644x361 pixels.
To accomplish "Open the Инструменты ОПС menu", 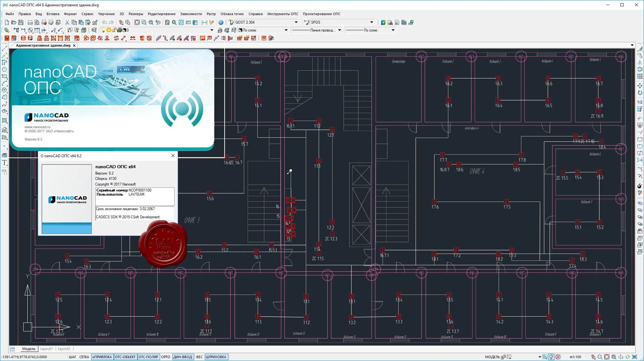I will 283,14.
